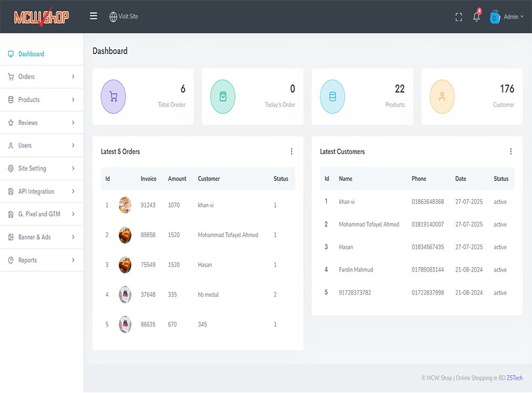The width and height of the screenshot is (532, 393).
Task: Toggle the hamburger sidebar menu
Action: (x=93, y=16)
